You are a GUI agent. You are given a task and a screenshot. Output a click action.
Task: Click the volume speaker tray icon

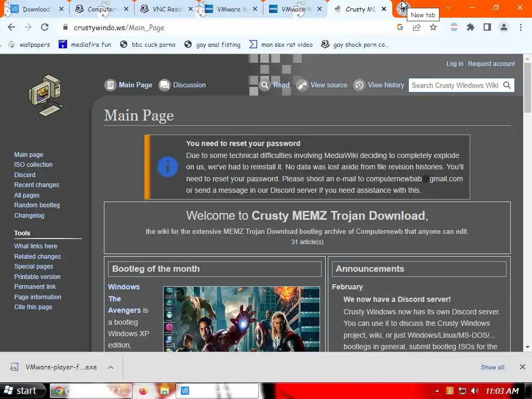(475, 391)
